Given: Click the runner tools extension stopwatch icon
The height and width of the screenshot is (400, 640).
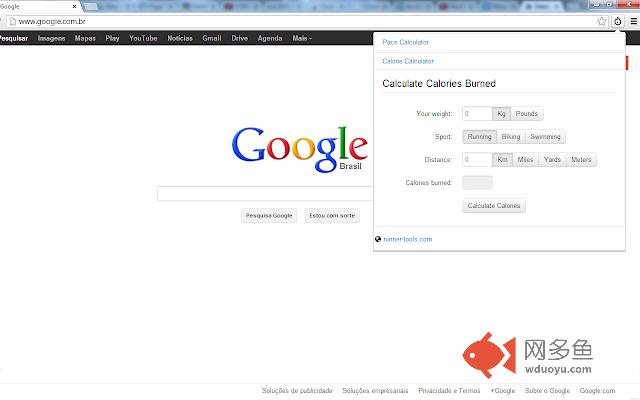Looking at the screenshot, I should 618,21.
